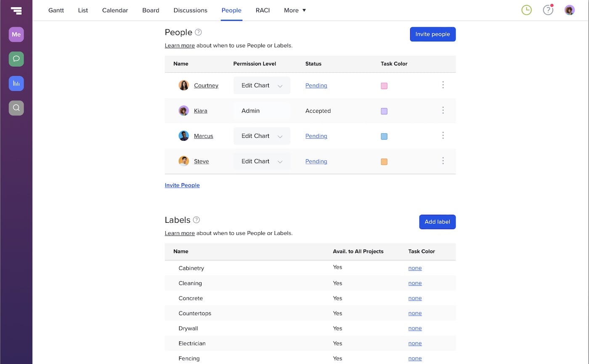589x364 pixels.
Task: Open the help question mark menu
Action: click(548, 10)
